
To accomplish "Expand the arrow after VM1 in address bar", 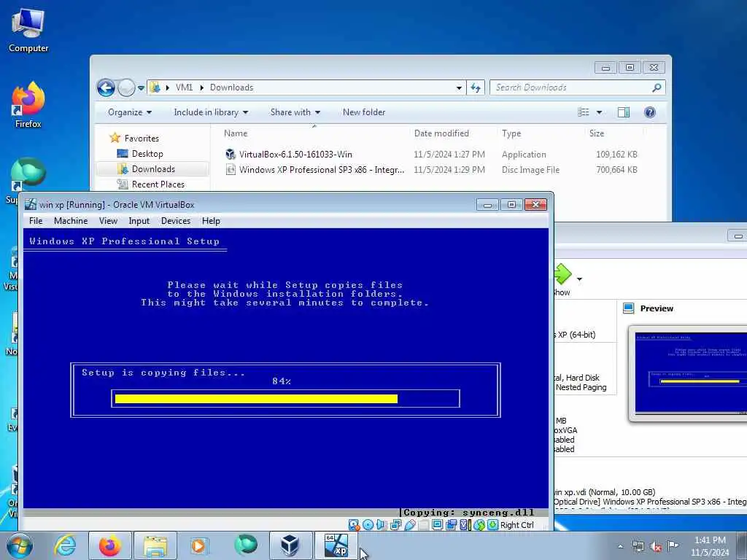I will coord(201,87).
